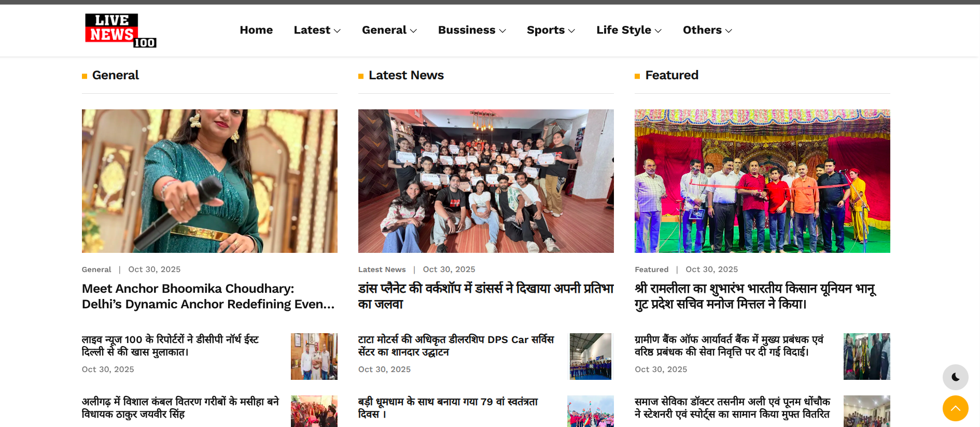Click the anchor holding microphone image
Viewport: 980px width, 427px height.
tap(209, 181)
